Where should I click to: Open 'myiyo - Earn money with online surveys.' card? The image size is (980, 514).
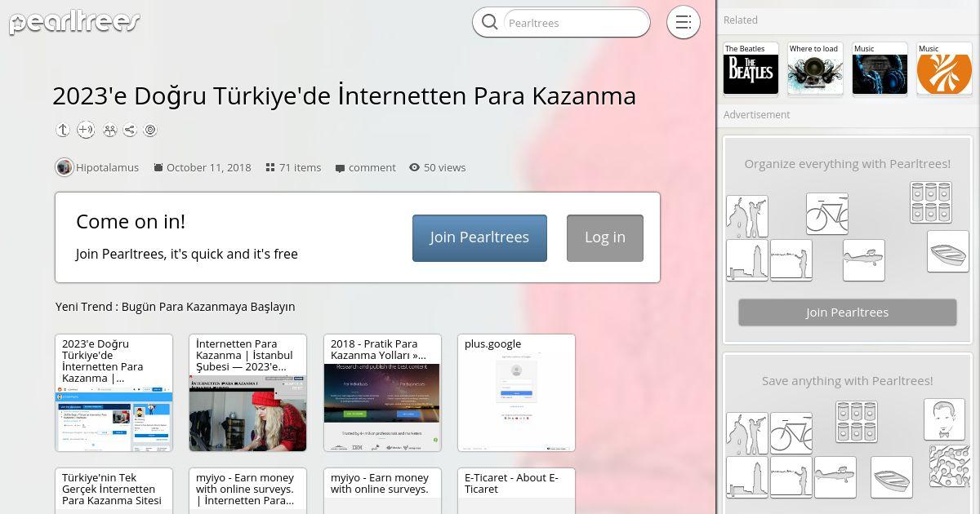click(382, 490)
